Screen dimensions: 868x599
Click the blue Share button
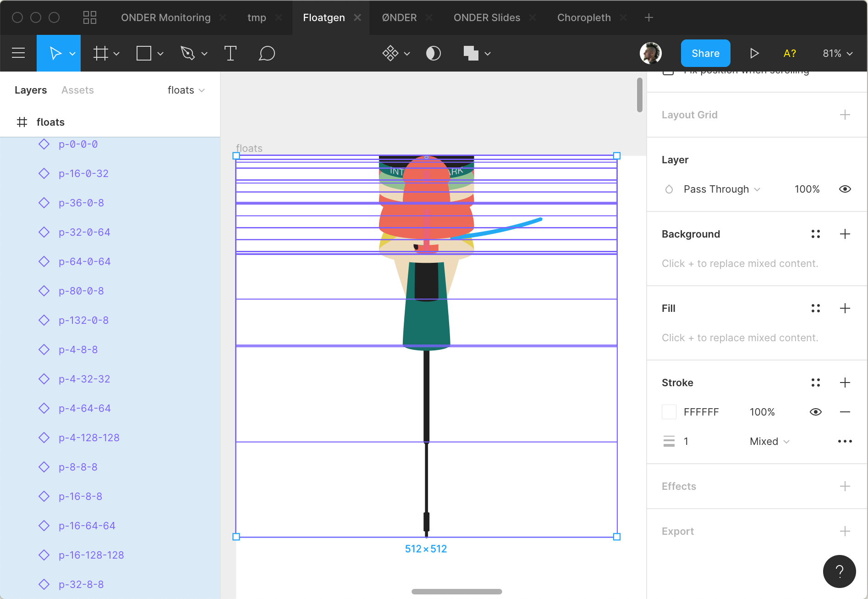[x=705, y=54]
